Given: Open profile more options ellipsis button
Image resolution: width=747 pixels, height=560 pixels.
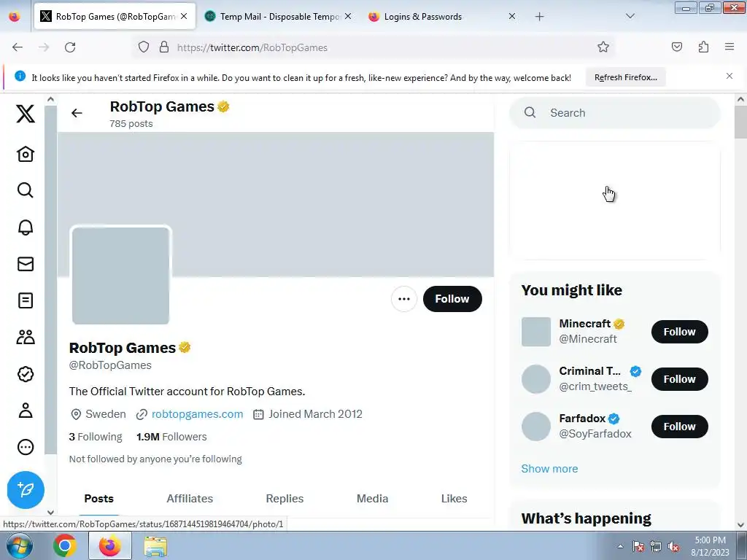Looking at the screenshot, I should tap(404, 299).
